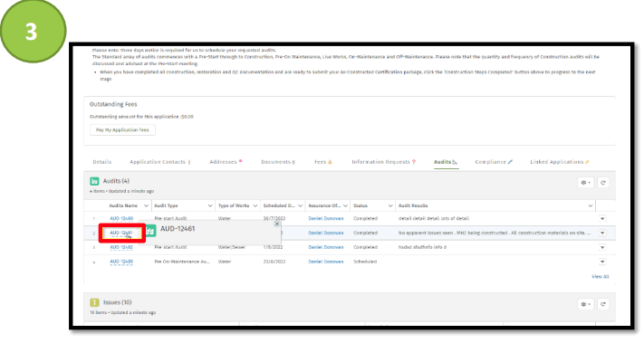Click the Issues (10) heading

117,302
